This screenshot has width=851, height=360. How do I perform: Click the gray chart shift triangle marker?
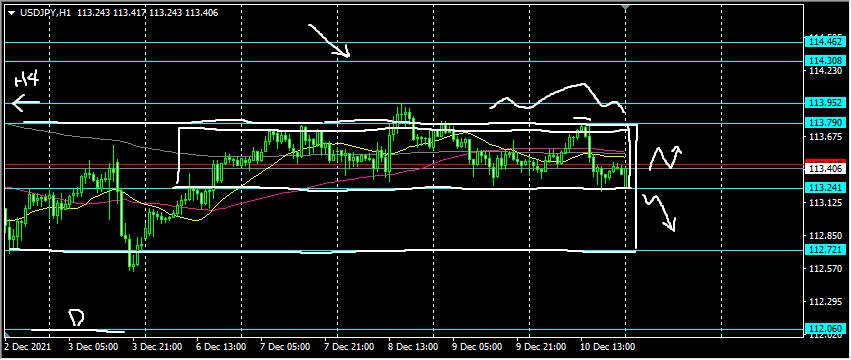tap(626, 8)
